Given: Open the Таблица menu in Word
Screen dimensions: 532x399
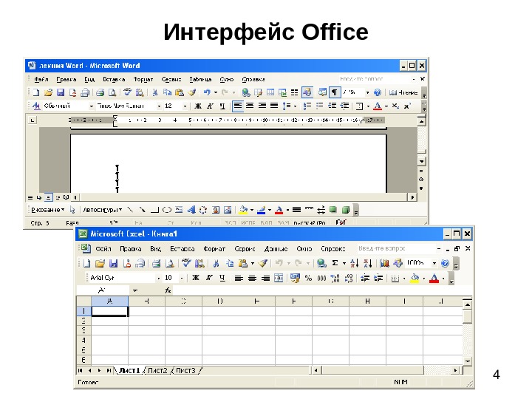Looking at the screenshot, I should 200,79.
